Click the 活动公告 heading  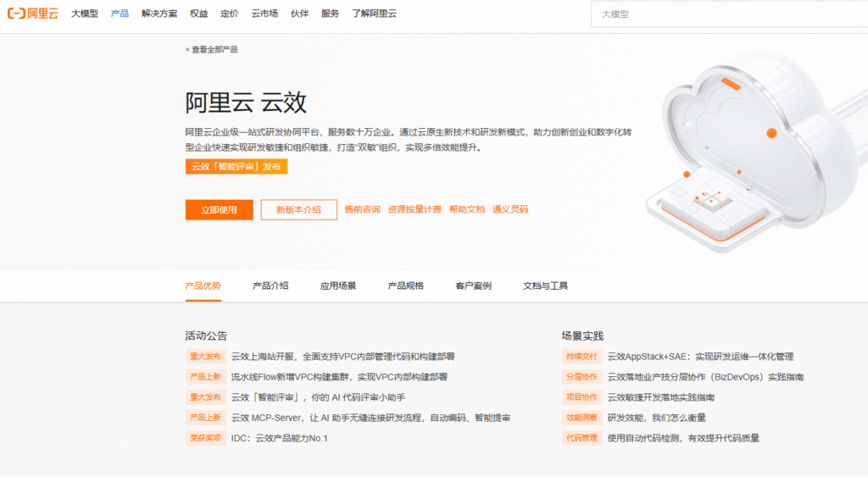click(206, 336)
